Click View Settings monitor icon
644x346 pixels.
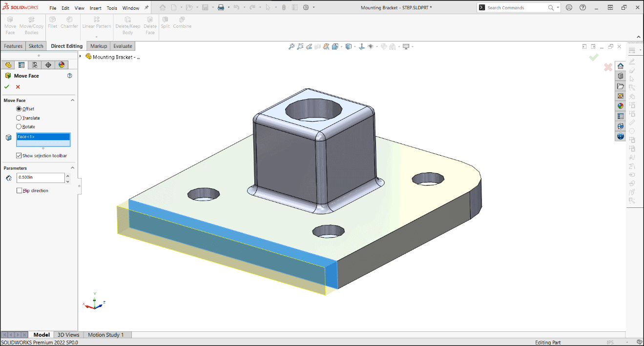click(x=406, y=47)
